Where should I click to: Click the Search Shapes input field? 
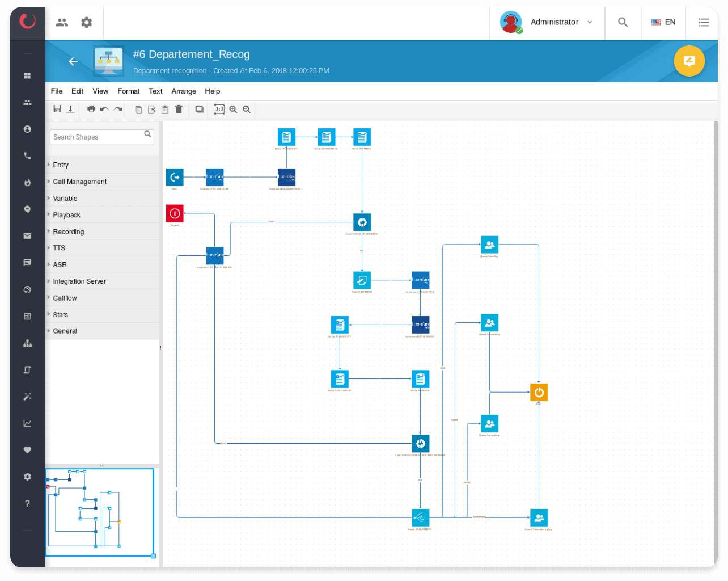(96, 137)
